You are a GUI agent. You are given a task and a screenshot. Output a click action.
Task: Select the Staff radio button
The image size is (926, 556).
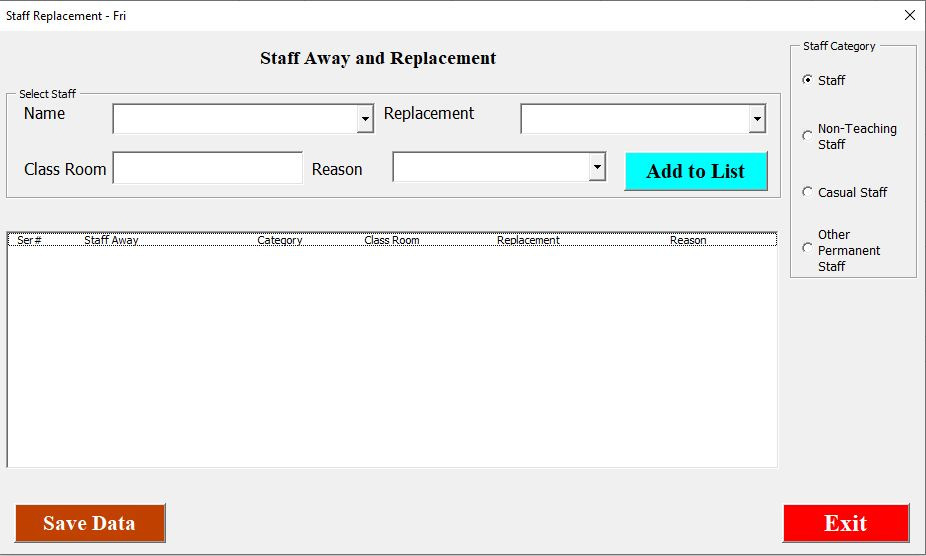(808, 80)
